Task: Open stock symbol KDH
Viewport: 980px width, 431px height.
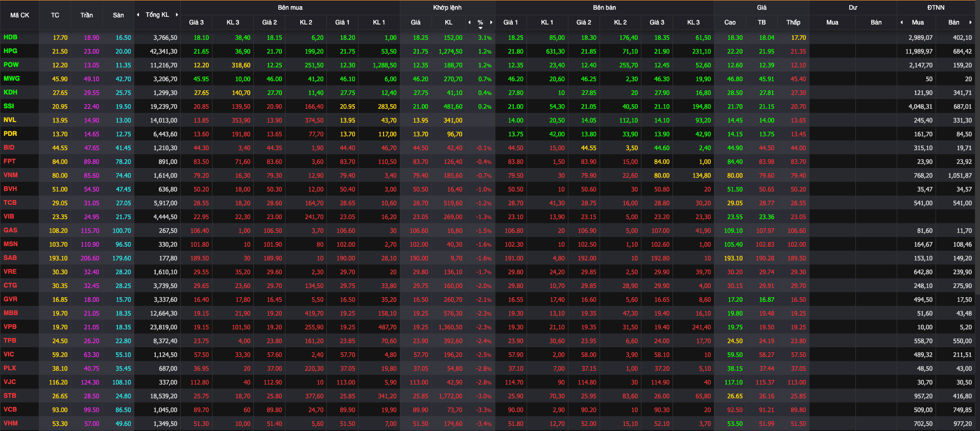Action: [x=10, y=92]
